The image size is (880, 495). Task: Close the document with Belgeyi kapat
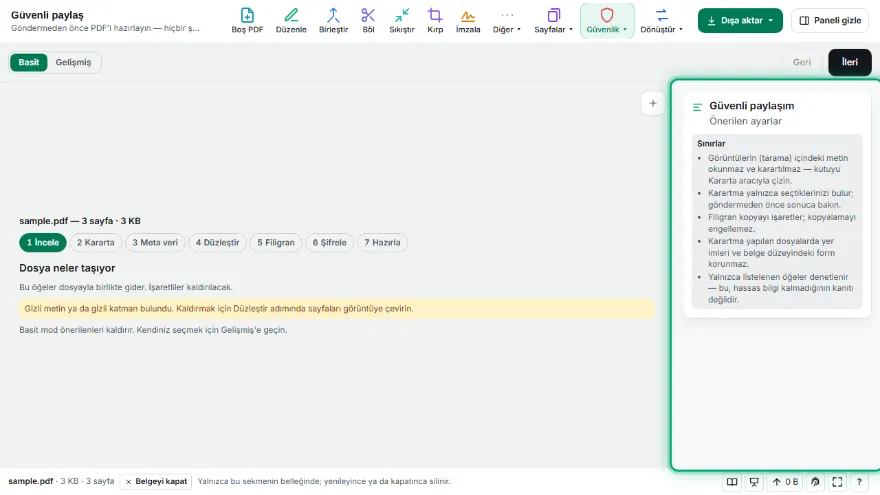click(156, 482)
